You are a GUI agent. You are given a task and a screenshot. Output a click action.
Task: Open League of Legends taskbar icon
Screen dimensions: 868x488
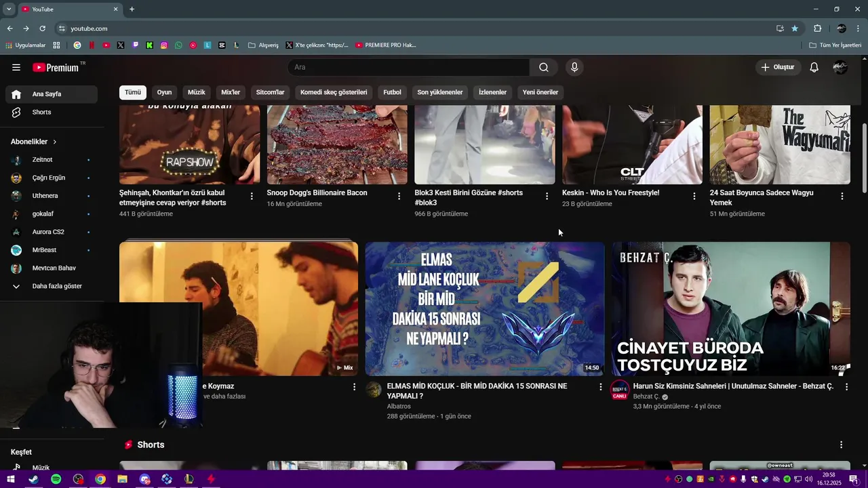click(x=189, y=479)
